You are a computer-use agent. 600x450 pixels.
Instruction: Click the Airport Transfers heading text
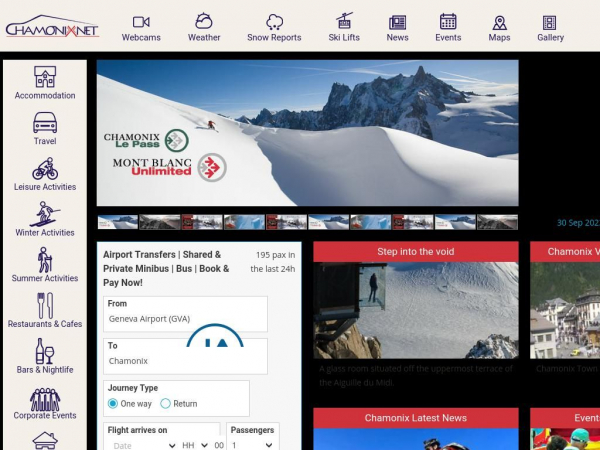tap(166, 269)
